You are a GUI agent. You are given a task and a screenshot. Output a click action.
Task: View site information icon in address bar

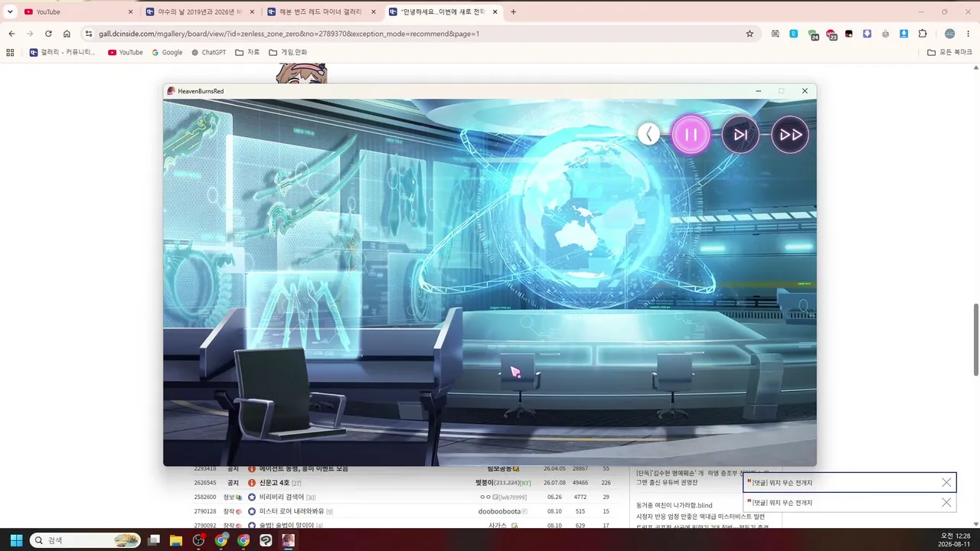(x=89, y=34)
